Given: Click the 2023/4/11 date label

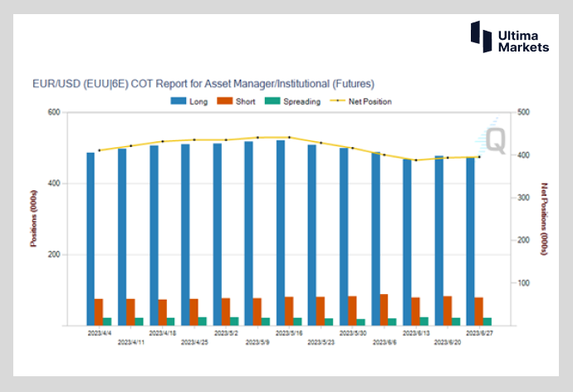Looking at the screenshot, I should (130, 341).
